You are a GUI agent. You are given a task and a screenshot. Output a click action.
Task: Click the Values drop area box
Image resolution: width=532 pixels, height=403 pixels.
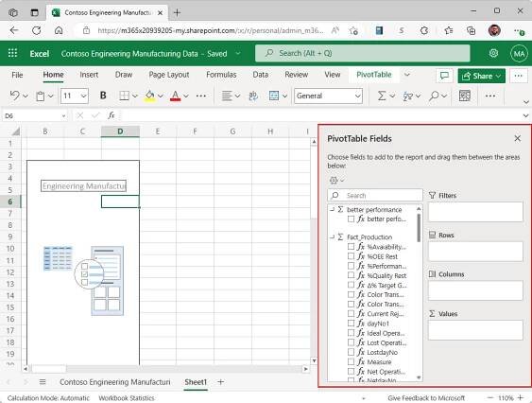tap(475, 330)
